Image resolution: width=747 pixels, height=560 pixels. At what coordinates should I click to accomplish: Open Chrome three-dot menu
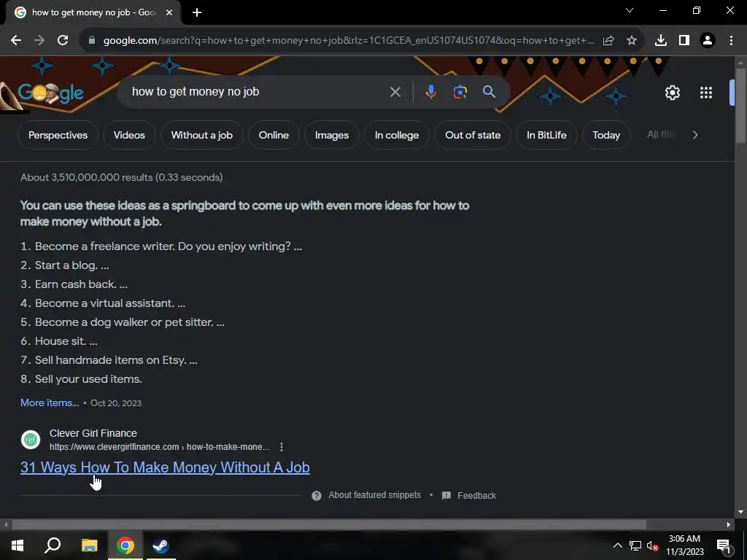[x=731, y=41]
